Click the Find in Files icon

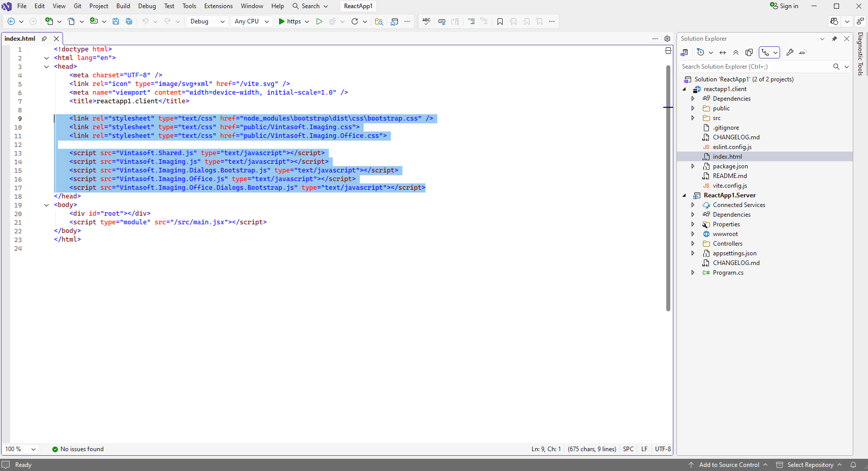click(x=379, y=21)
